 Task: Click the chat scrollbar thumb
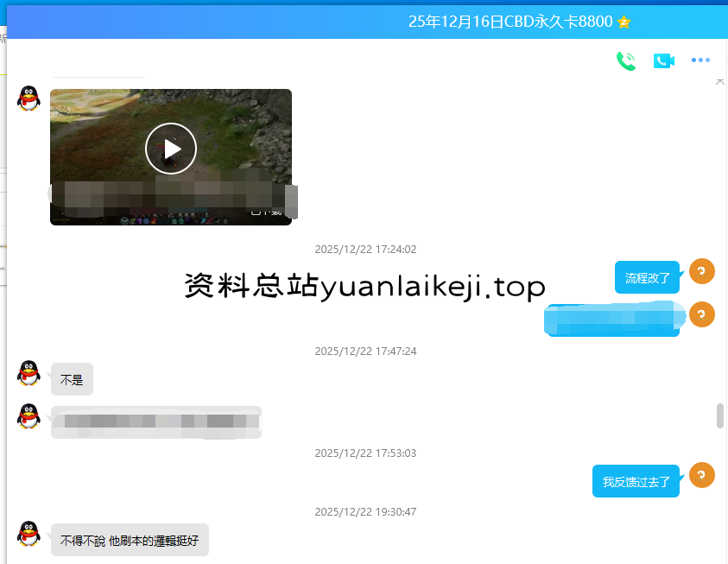coord(720,415)
